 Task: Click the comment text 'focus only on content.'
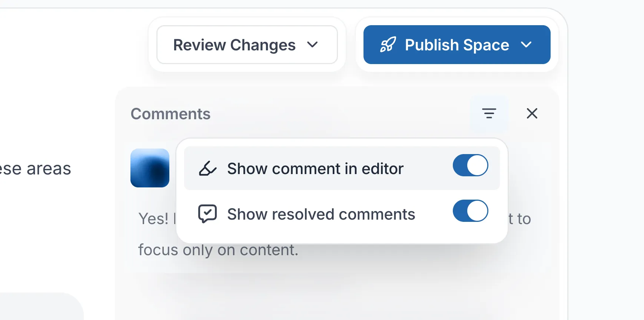pyautogui.click(x=218, y=250)
